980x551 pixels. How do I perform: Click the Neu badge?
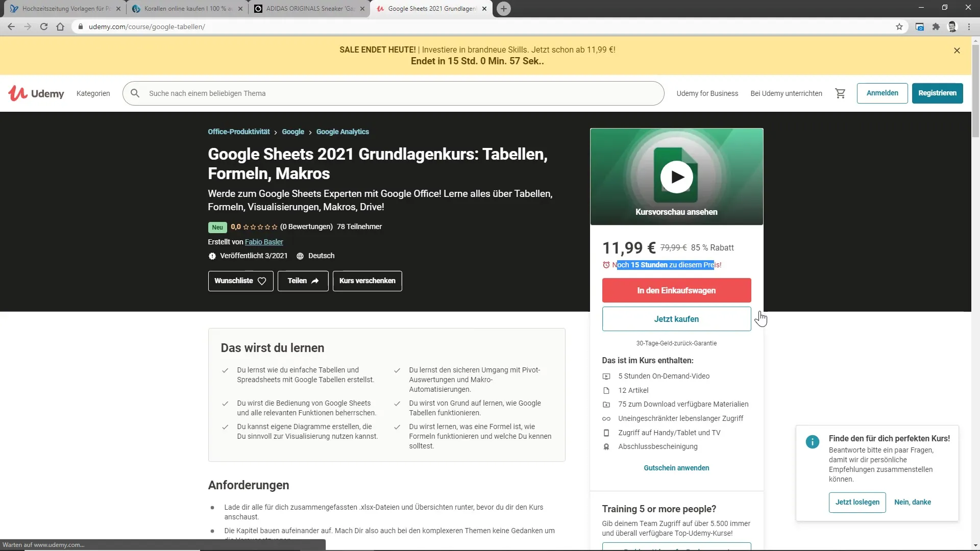coord(217,228)
